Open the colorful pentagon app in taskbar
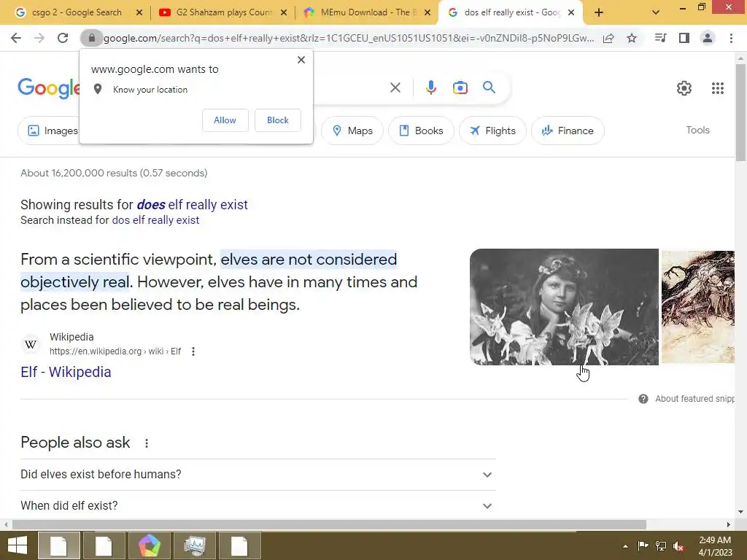The height and width of the screenshot is (560, 747). click(149, 545)
